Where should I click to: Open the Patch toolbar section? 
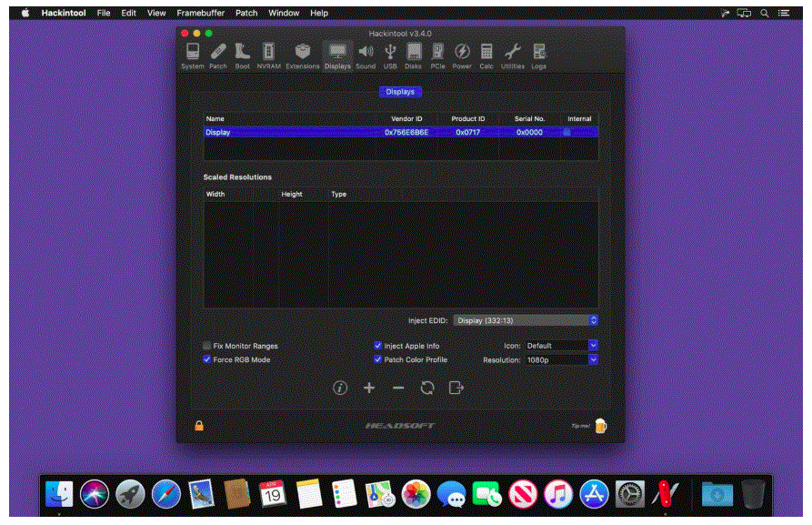[x=218, y=56]
